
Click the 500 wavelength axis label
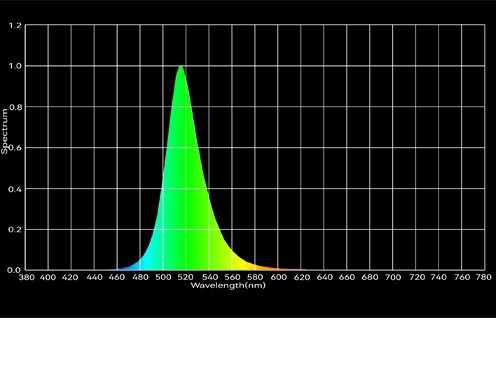coord(163,277)
